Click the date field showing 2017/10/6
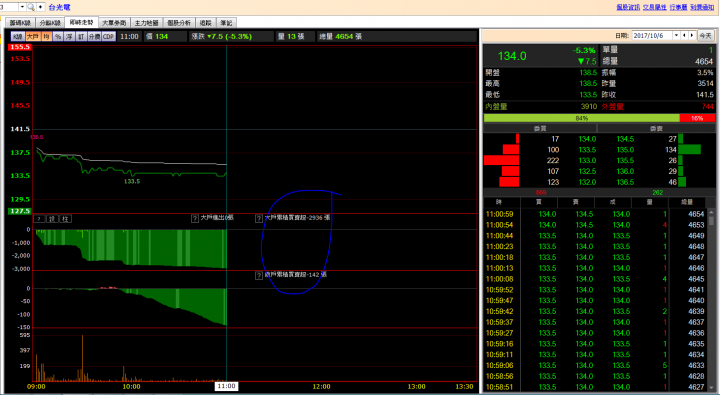This screenshot has height=395, width=720. (x=652, y=35)
